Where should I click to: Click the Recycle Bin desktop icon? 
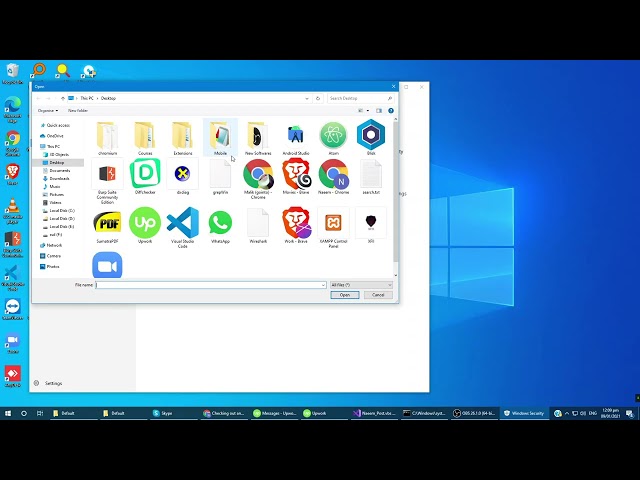pyautogui.click(x=12, y=74)
